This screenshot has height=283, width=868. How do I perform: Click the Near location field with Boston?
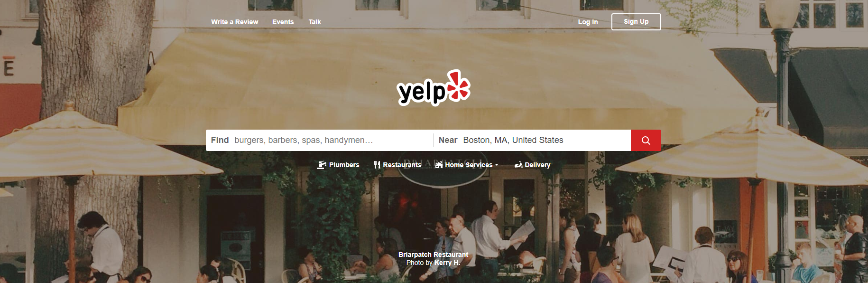pyautogui.click(x=532, y=140)
